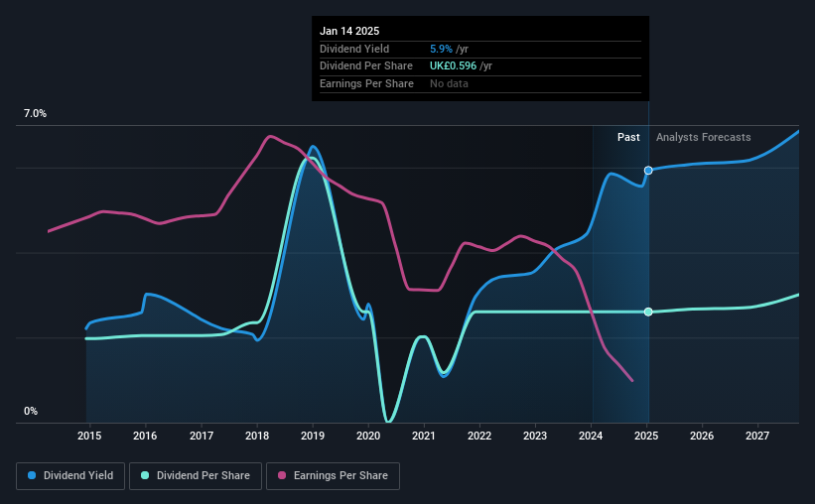Click the No data earnings value

(x=449, y=83)
